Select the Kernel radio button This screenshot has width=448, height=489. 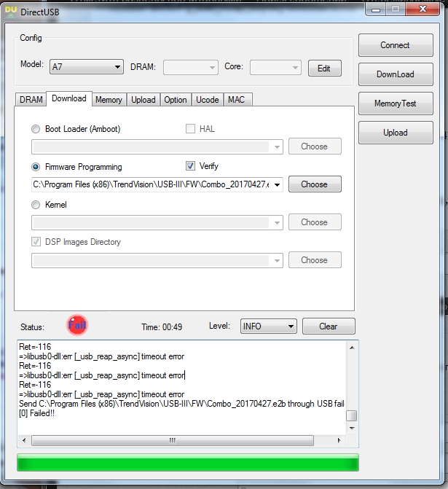pyautogui.click(x=36, y=205)
